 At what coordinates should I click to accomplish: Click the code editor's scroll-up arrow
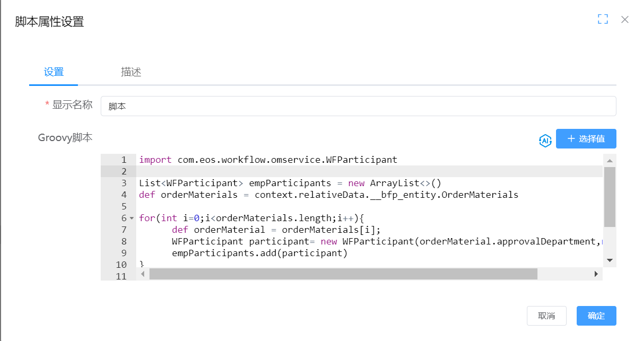610,161
